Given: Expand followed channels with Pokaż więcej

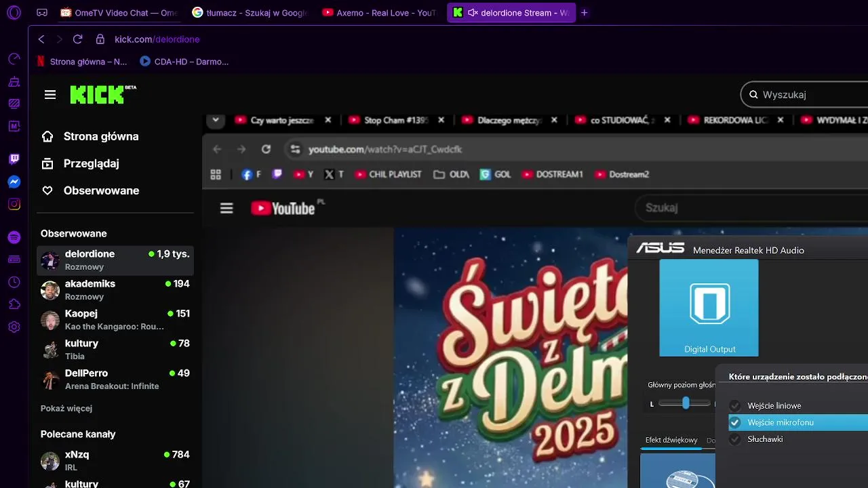Looking at the screenshot, I should pyautogui.click(x=66, y=408).
